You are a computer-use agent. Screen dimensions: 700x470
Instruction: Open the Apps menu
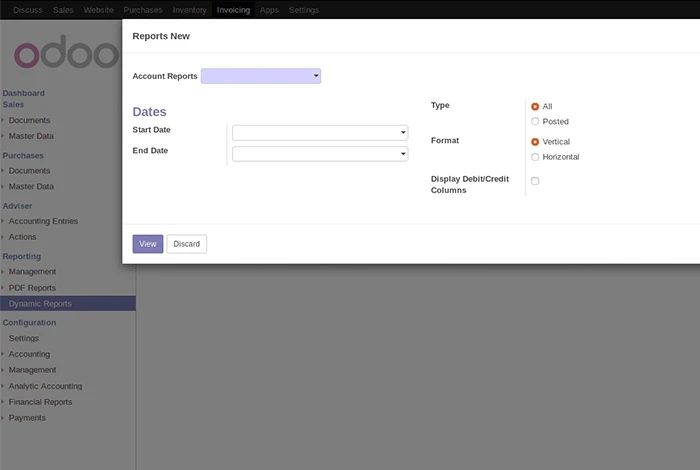269,10
